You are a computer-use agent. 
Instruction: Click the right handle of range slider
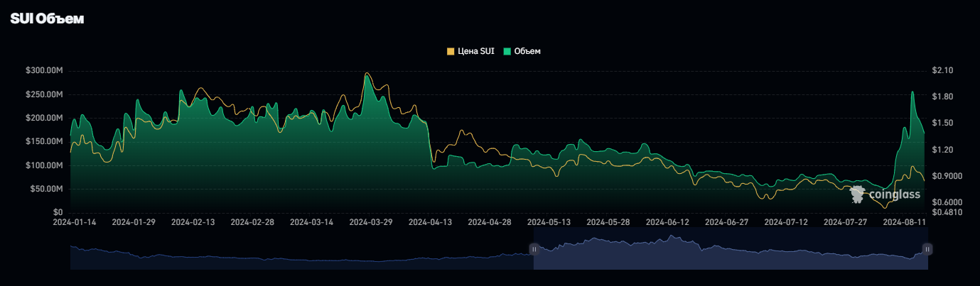tap(927, 249)
